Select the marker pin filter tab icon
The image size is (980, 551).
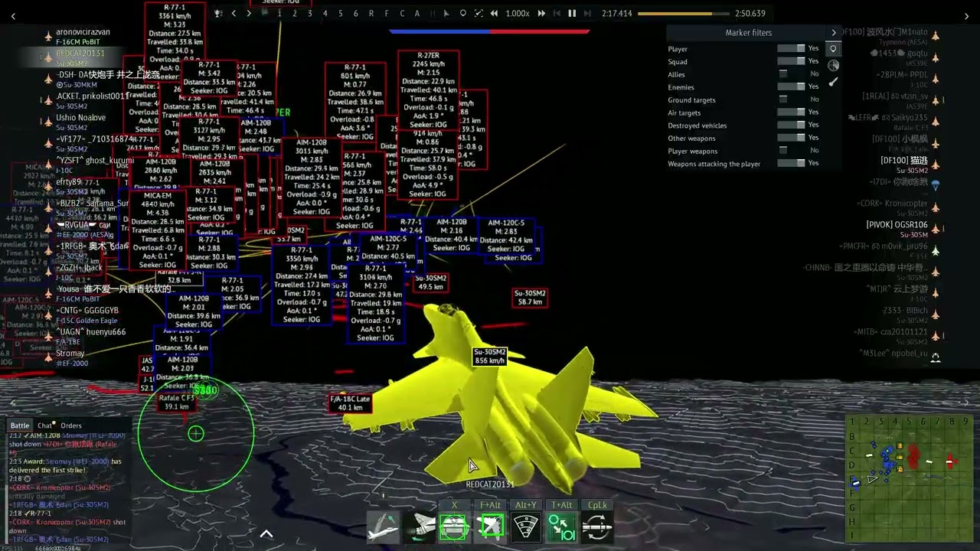(x=833, y=48)
